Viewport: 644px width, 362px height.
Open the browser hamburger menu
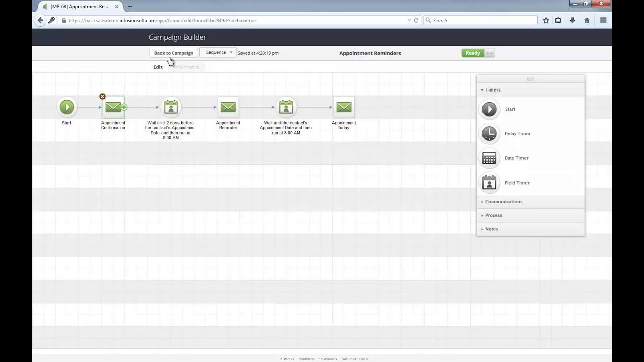[x=603, y=20]
